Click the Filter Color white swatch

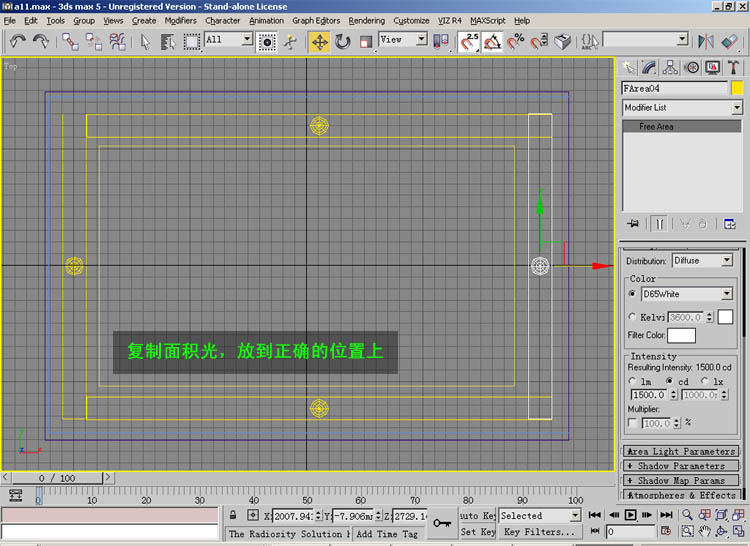coord(681,335)
